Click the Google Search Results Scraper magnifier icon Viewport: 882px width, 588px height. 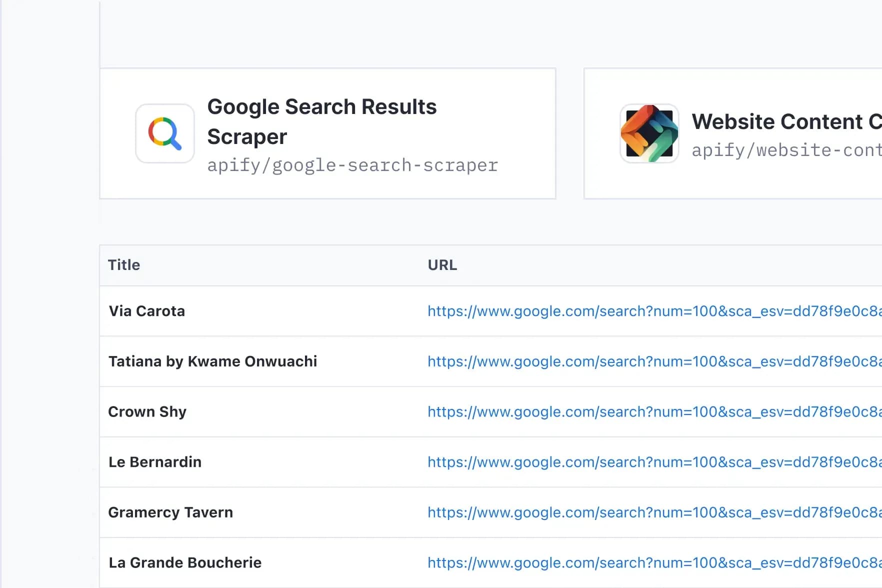[x=165, y=133]
